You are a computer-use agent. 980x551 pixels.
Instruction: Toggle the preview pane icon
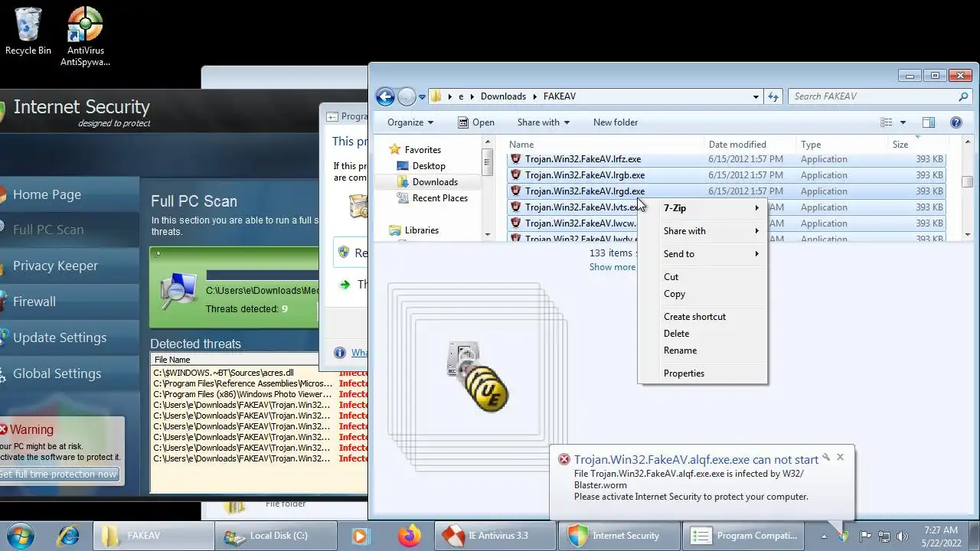point(928,122)
